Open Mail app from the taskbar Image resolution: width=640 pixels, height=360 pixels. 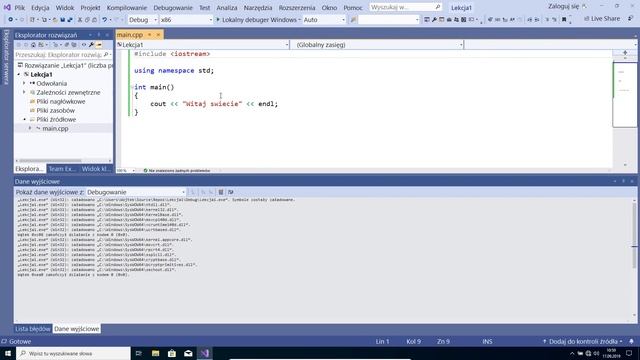point(188,353)
